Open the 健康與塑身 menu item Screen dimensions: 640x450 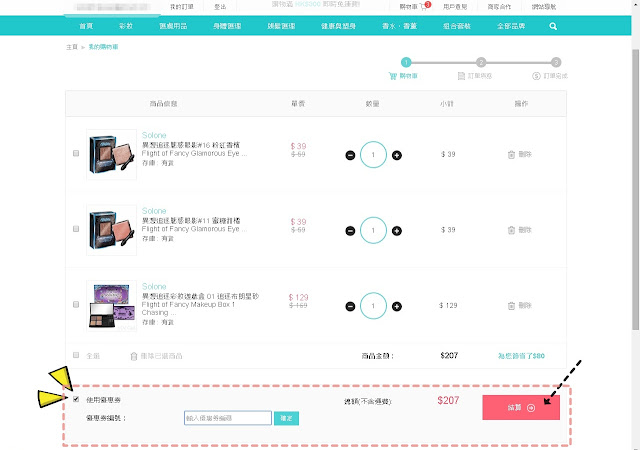[338, 26]
